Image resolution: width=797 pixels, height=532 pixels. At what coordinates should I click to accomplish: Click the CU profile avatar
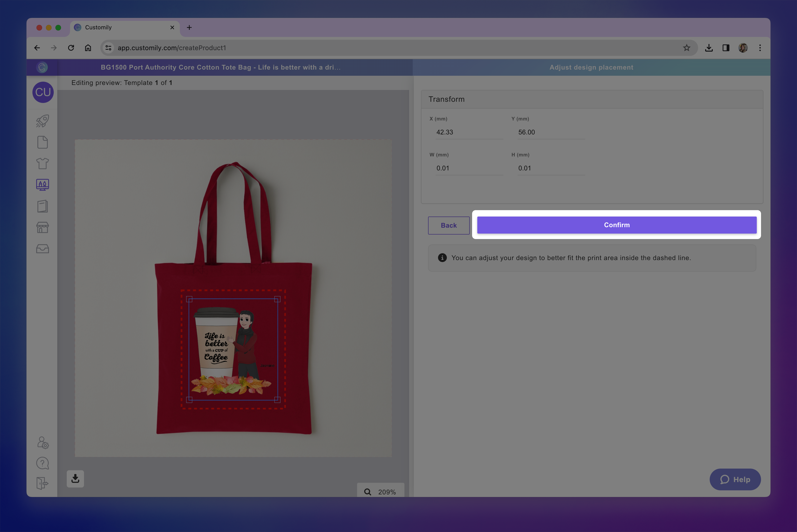(43, 92)
